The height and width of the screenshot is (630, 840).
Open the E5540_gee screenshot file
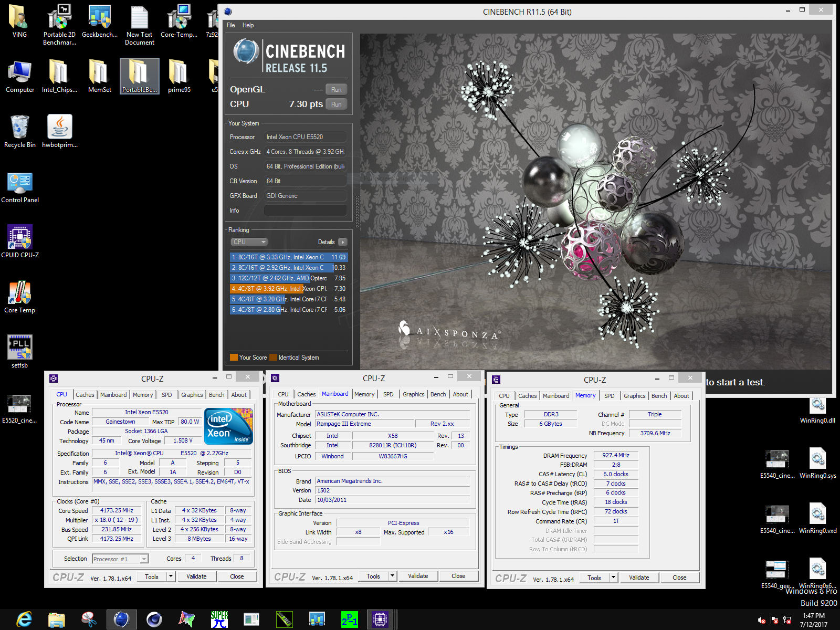tap(776, 573)
